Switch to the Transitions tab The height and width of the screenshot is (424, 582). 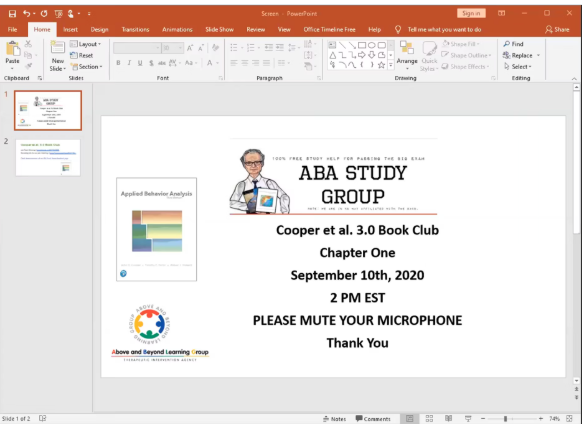point(135,29)
